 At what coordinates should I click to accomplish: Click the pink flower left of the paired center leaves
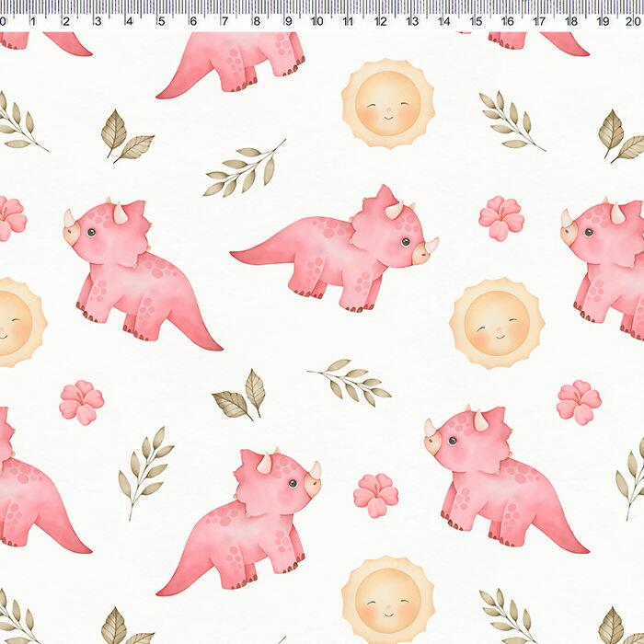coord(82,402)
